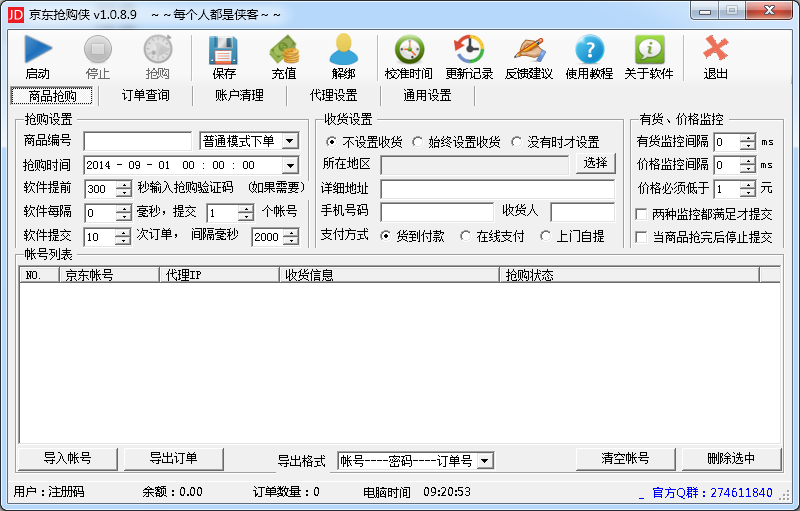Click the 京东帐号 column header
Screen dimensions: 800x511
(x=110, y=275)
